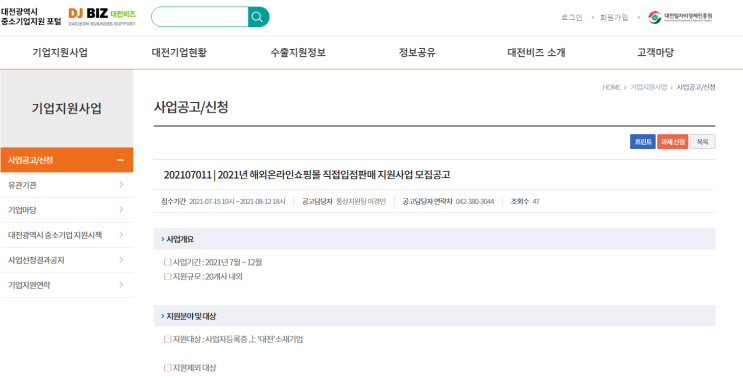Click the 지원규모 : 20개사 내외 line

[203, 277]
